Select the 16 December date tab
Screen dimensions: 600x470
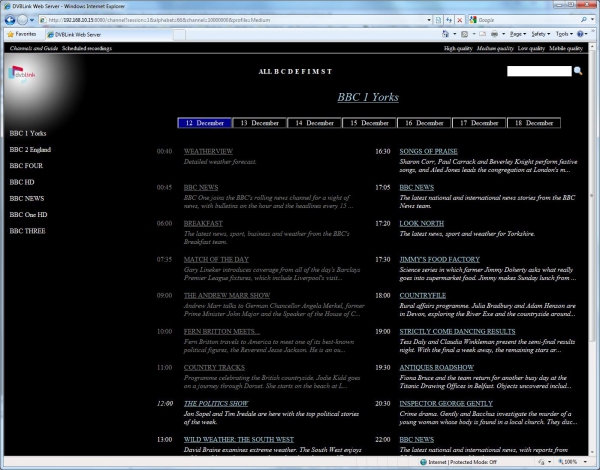click(424, 123)
